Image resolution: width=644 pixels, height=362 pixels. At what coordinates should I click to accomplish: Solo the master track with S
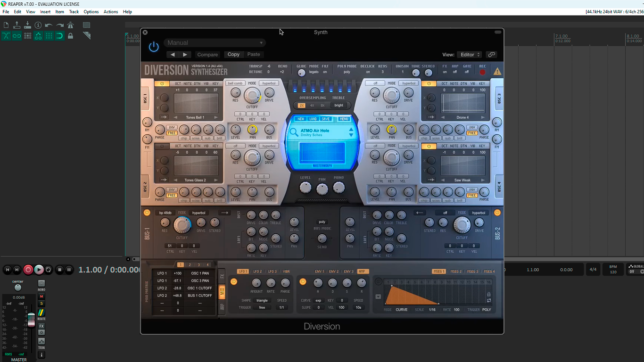pyautogui.click(x=41, y=304)
